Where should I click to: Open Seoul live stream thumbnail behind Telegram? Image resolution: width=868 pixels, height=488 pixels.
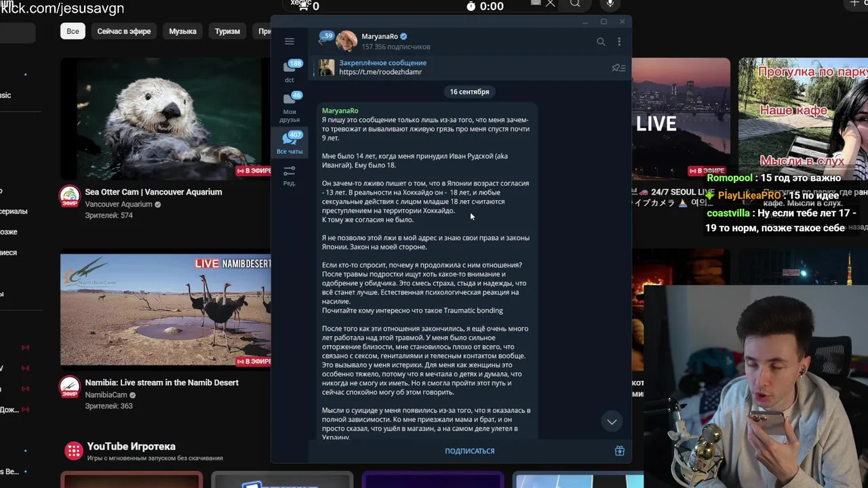[x=680, y=119]
